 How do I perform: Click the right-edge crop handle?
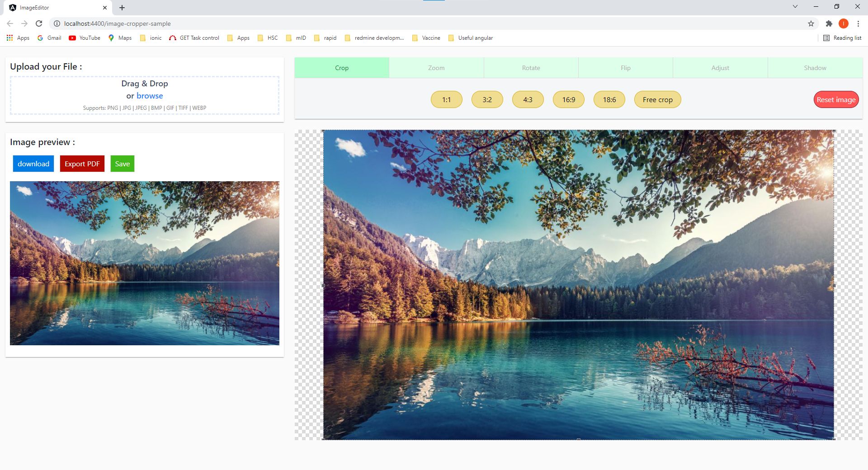tap(834, 286)
